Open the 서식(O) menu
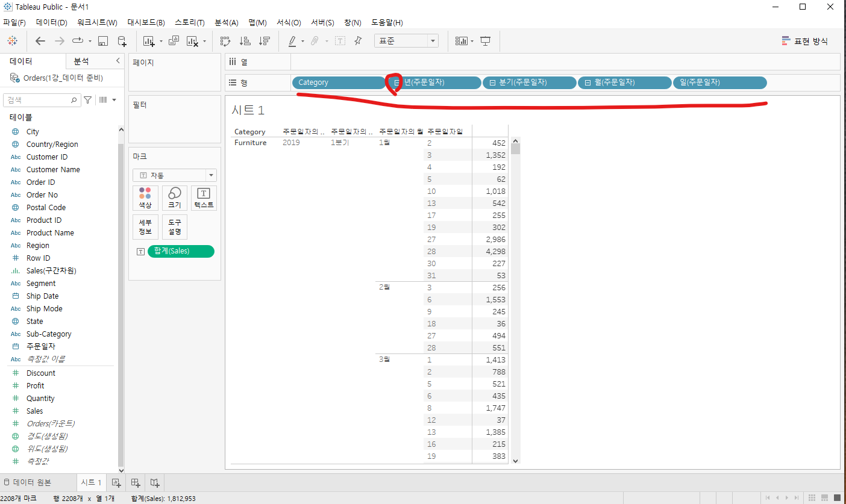Image resolution: width=846 pixels, height=504 pixels. [x=289, y=22]
